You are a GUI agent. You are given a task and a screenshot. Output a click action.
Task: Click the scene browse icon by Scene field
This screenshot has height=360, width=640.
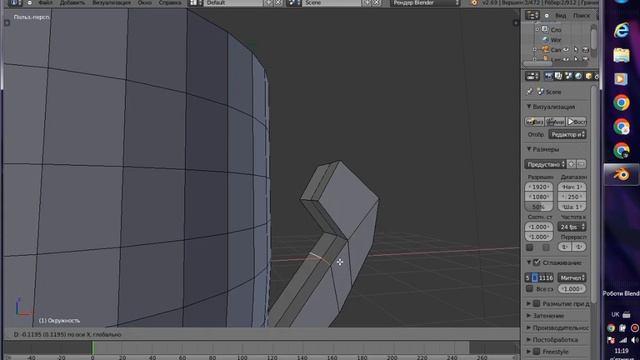[x=293, y=3]
